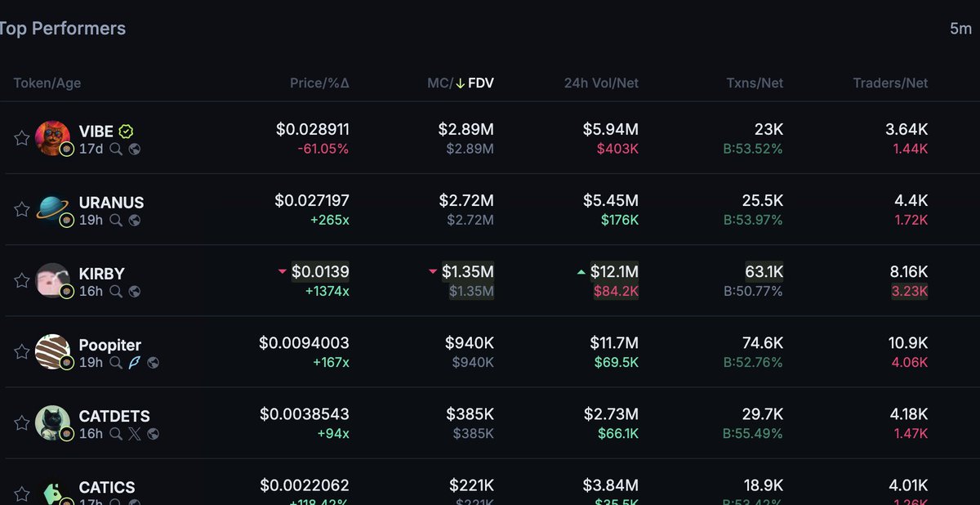Open the CATDETS token name

click(x=114, y=416)
